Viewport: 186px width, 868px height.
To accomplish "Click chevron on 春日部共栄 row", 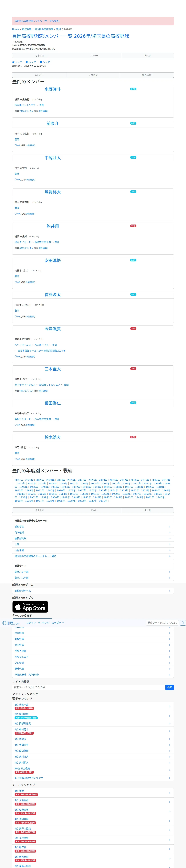I will (169, 538).
